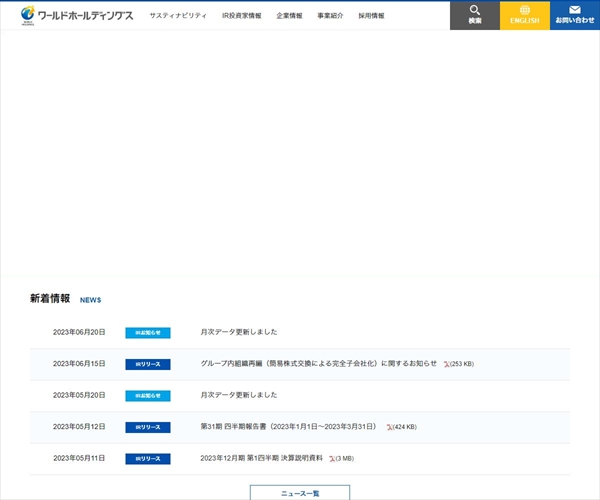
Task: Switch to English with globe icon
Action: pyautogui.click(x=525, y=10)
